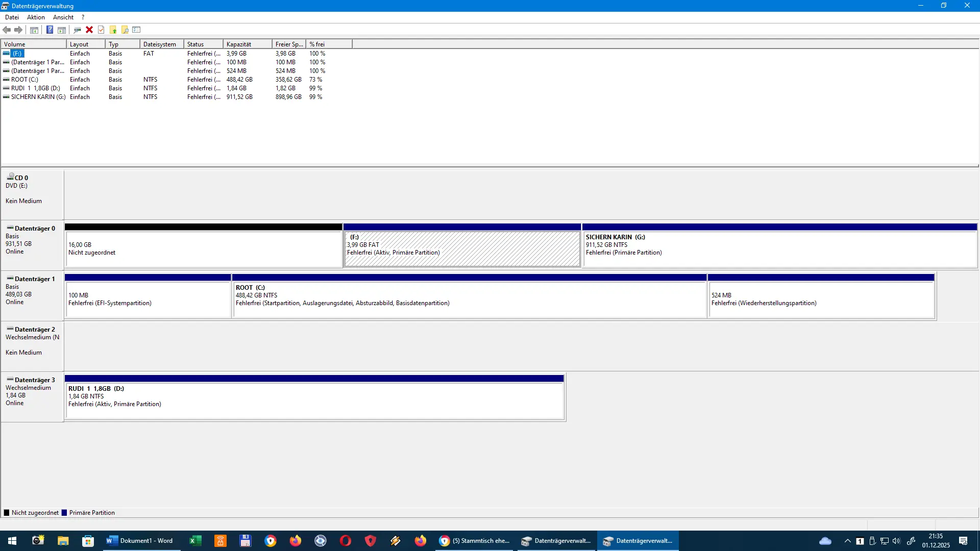This screenshot has height=551, width=980.
Task: Open Help via the question mark icon
Action: coord(50,30)
